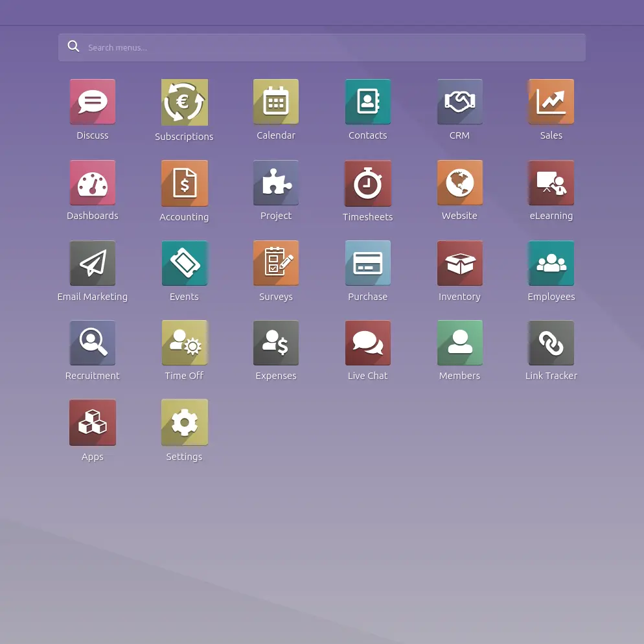Launch the Live Chat bubbles icon
The image size is (644, 644).
coord(368,343)
